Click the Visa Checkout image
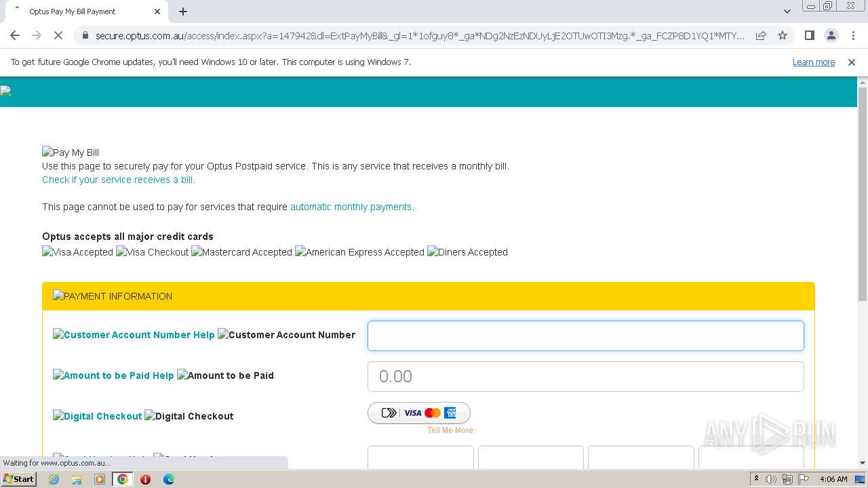 pyautogui.click(x=153, y=252)
